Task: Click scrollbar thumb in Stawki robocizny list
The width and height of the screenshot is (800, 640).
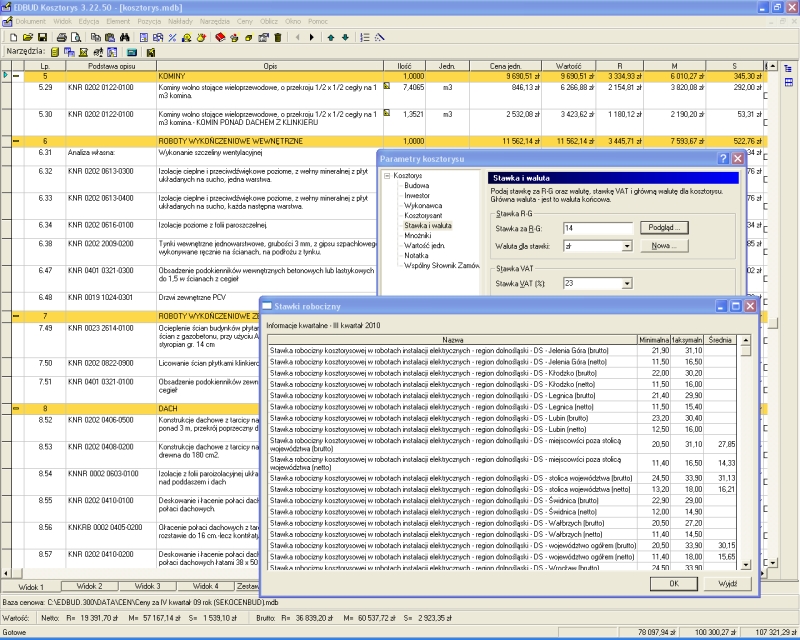Action: click(746, 350)
